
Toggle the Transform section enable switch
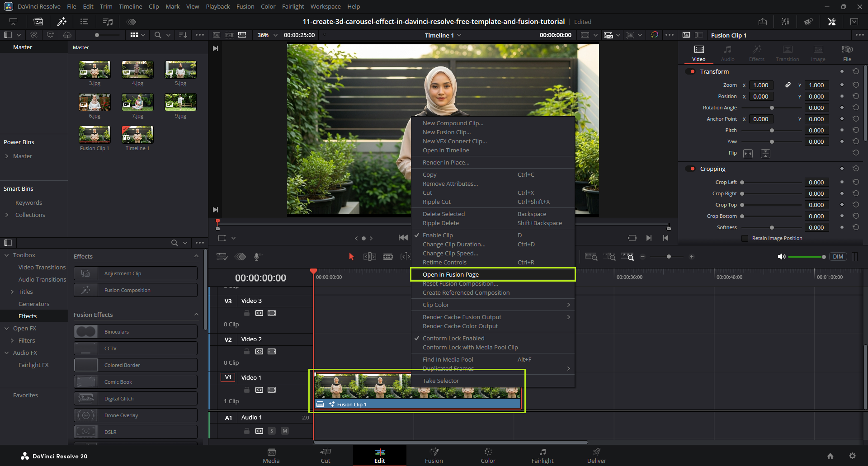point(690,71)
